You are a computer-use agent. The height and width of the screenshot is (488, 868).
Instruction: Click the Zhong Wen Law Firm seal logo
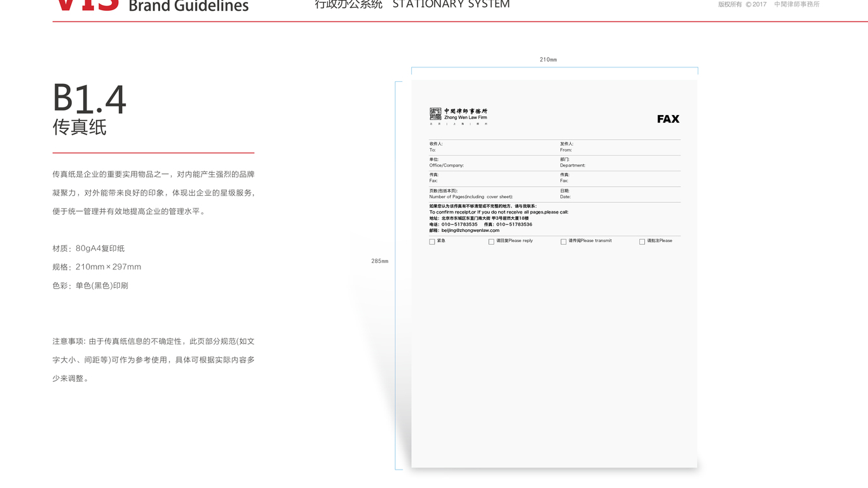(435, 114)
